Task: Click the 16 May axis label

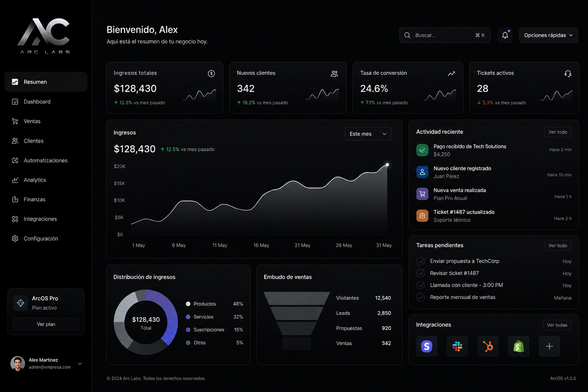Action: 261,245
